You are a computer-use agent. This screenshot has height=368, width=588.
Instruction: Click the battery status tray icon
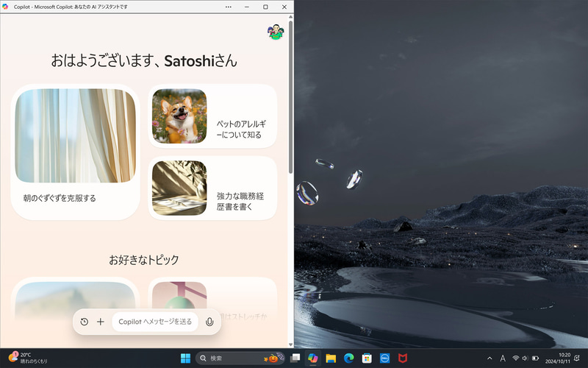536,358
